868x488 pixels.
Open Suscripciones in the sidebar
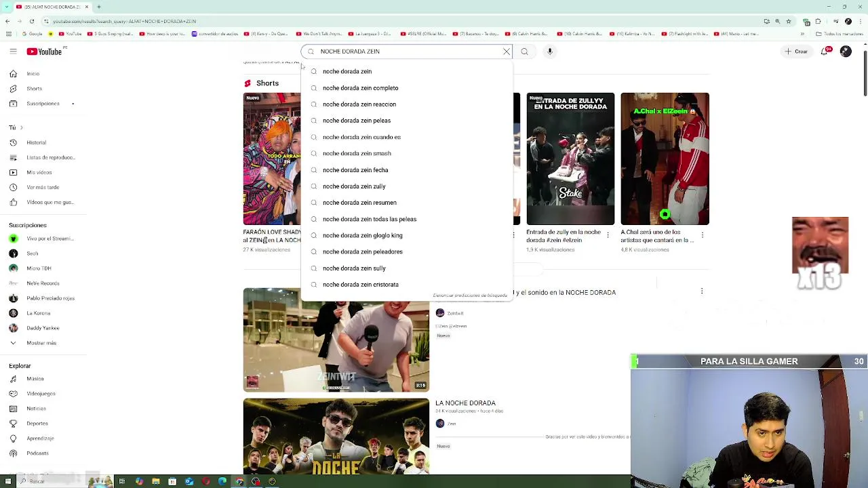point(43,104)
